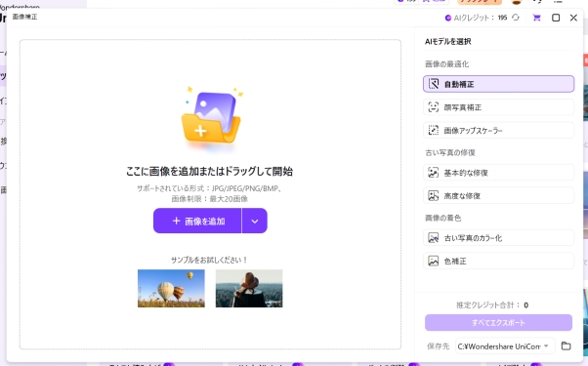The height and width of the screenshot is (366, 588).
Task: Click the AIモデルを選択 heading
Action: [x=447, y=42]
